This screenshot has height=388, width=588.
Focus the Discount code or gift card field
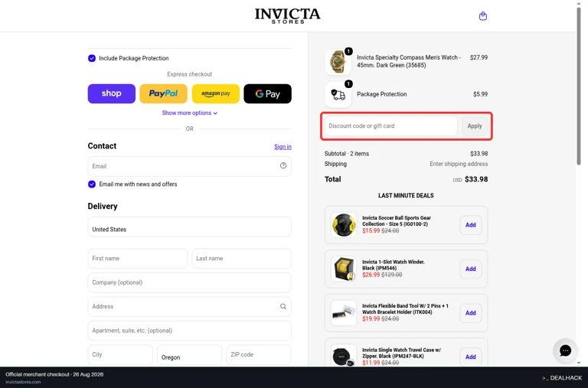coord(390,126)
